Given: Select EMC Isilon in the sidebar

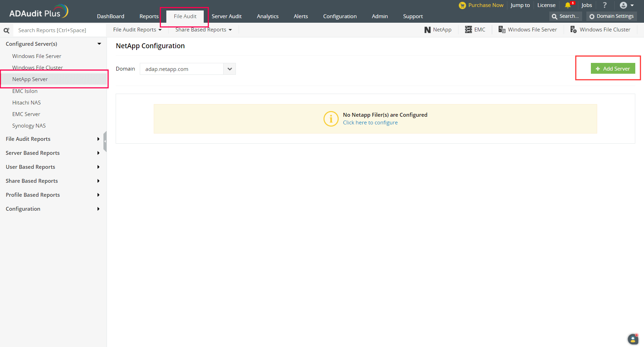Looking at the screenshot, I should [x=25, y=91].
